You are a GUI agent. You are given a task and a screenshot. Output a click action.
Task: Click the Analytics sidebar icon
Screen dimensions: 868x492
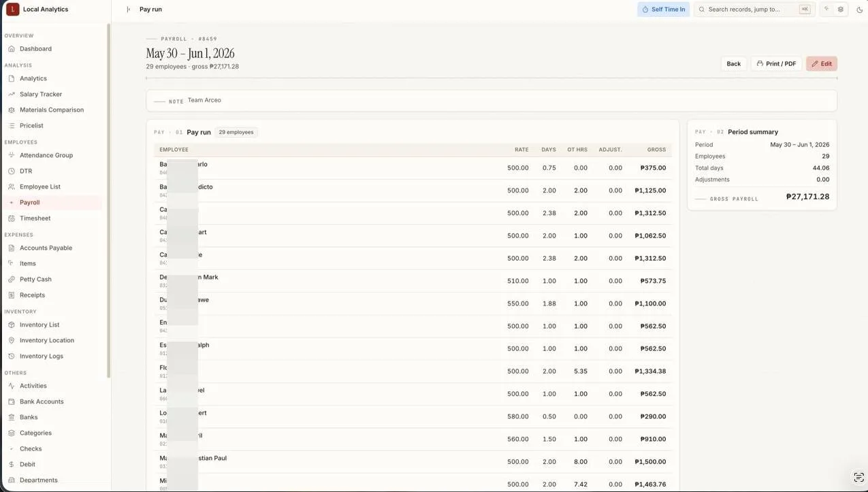click(12, 78)
